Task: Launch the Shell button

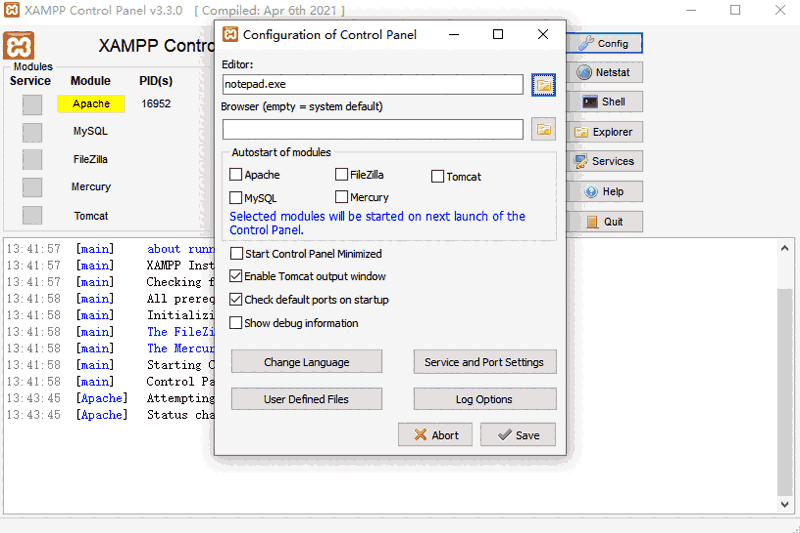Action: click(x=604, y=102)
